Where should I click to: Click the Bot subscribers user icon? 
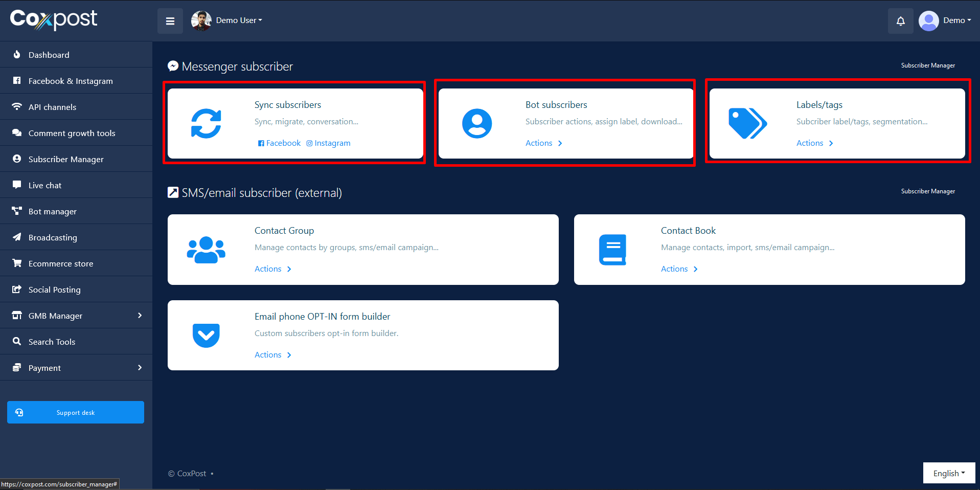[477, 124]
